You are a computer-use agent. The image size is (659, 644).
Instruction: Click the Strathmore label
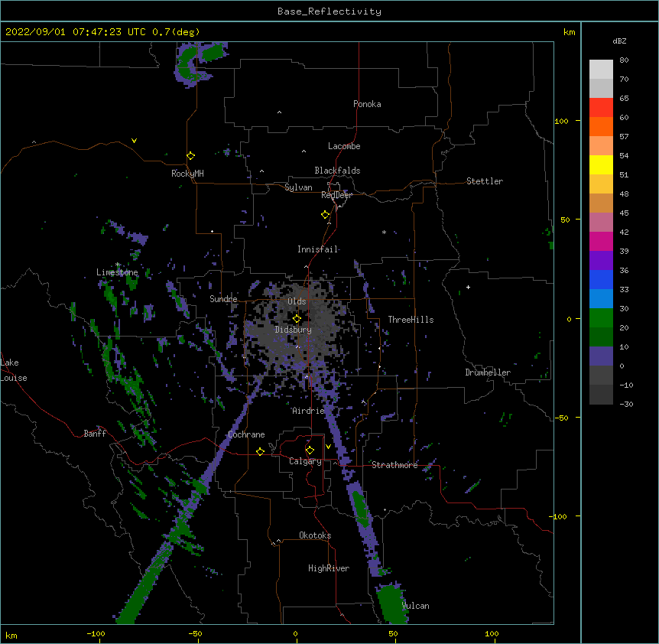tap(394, 465)
